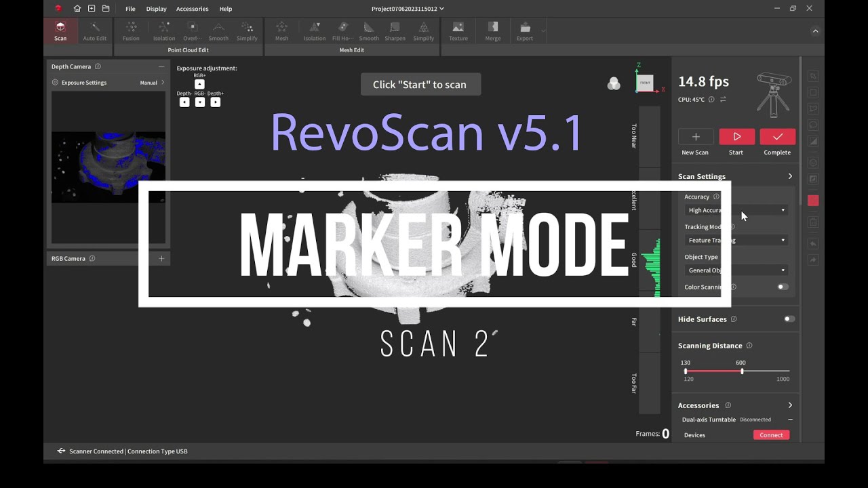Click the new project plus icon
This screenshot has height=488, width=868.
pos(92,9)
